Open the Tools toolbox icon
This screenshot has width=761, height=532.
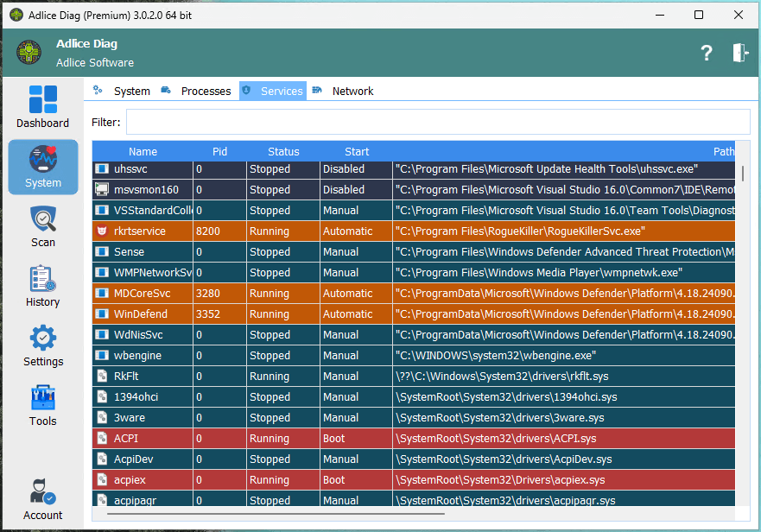[43, 406]
